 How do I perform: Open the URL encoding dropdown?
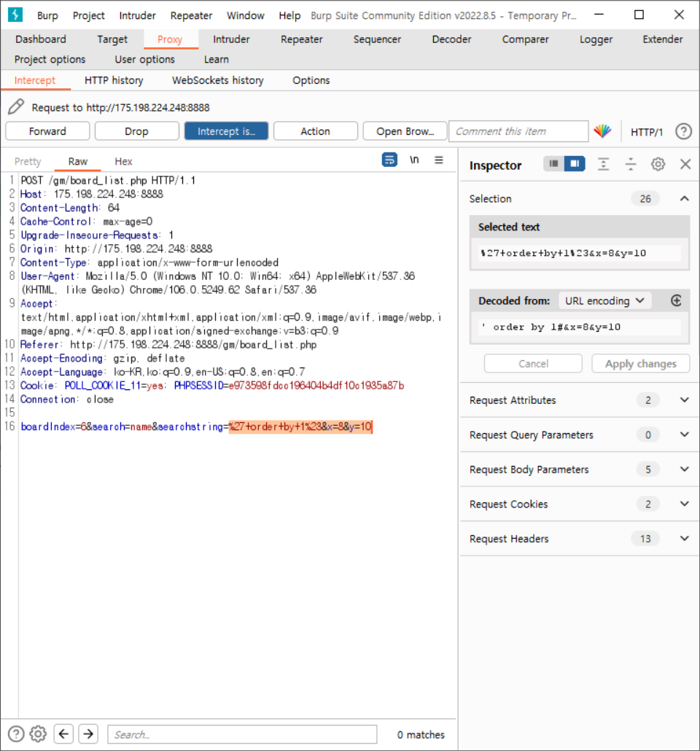click(604, 301)
